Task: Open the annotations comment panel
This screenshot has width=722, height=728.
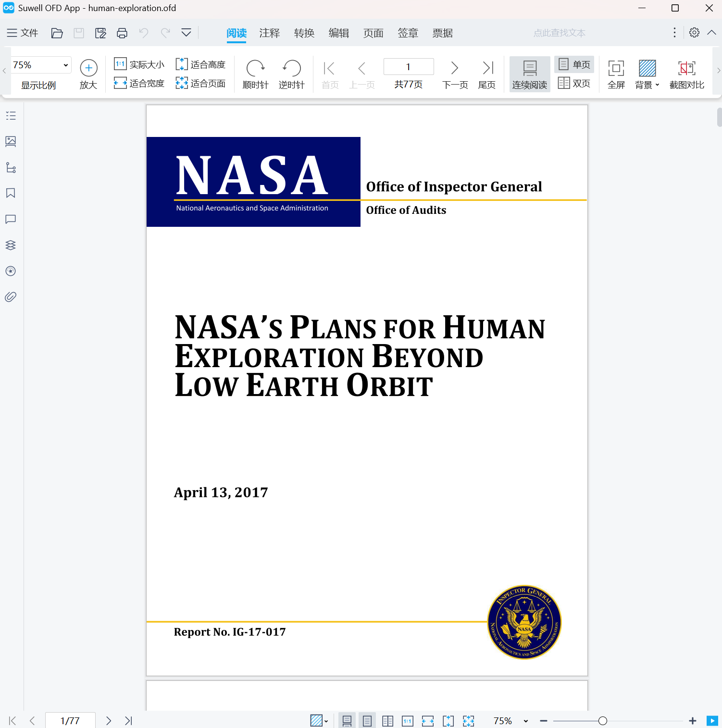Action: (11, 219)
